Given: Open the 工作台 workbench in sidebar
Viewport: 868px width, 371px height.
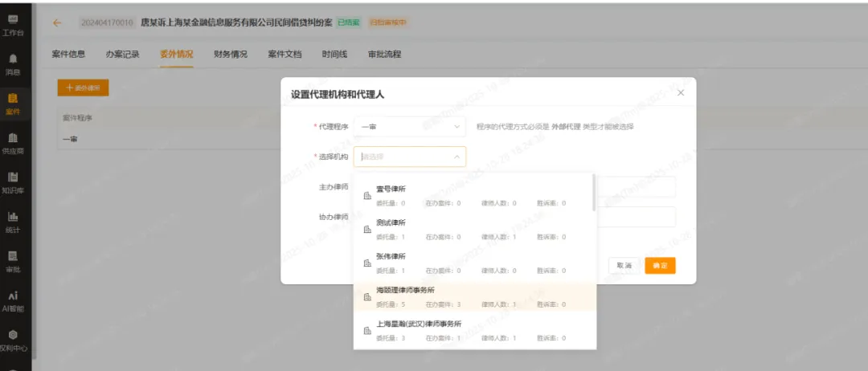Looking at the screenshot, I should [x=13, y=25].
